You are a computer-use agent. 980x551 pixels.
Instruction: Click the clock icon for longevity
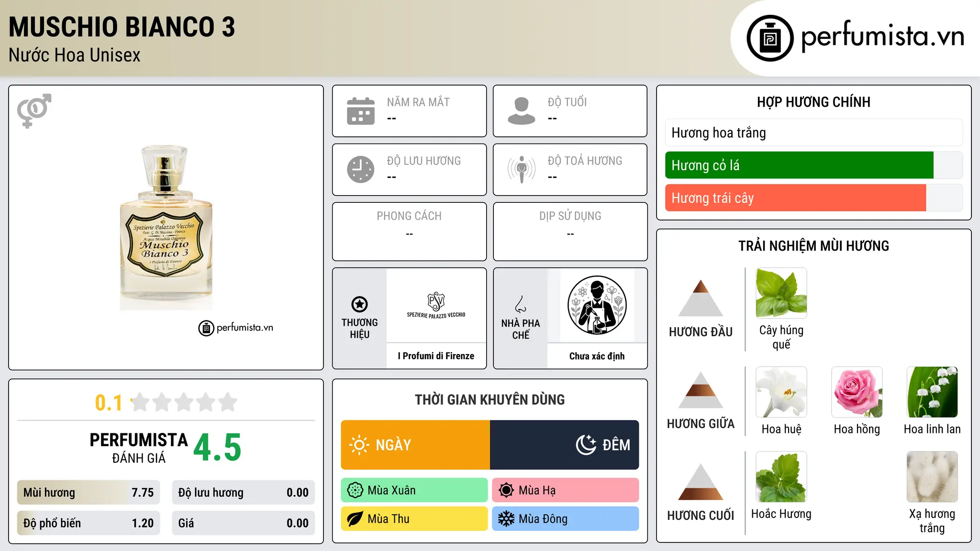[361, 169]
